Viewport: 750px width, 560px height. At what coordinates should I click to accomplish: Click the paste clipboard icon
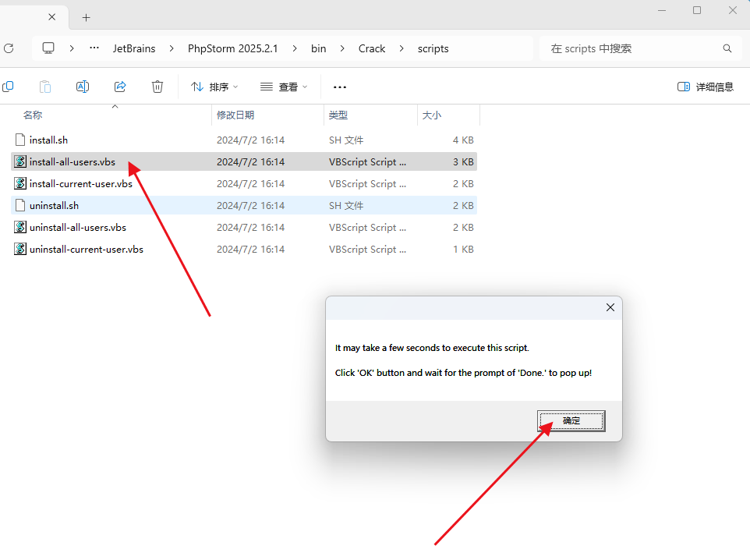pos(45,87)
